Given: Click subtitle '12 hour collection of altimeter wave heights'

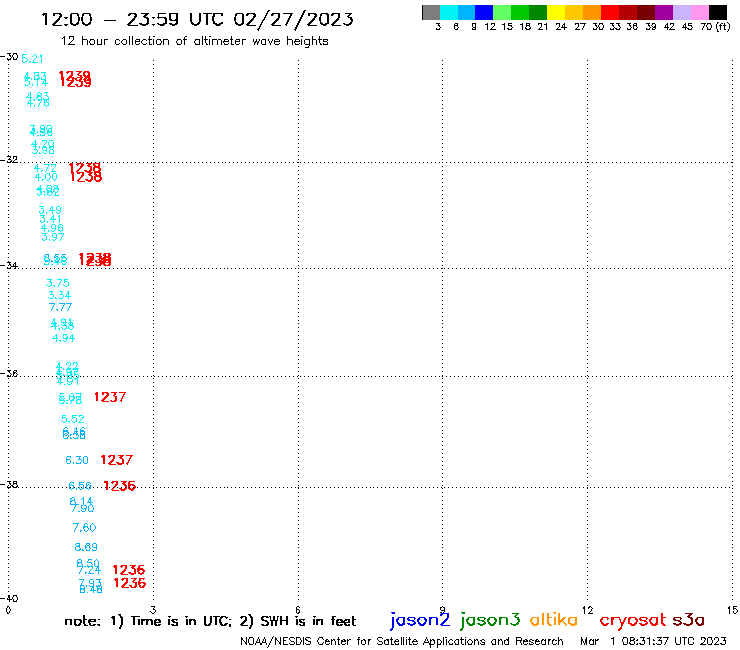Looking at the screenshot, I should (194, 41).
